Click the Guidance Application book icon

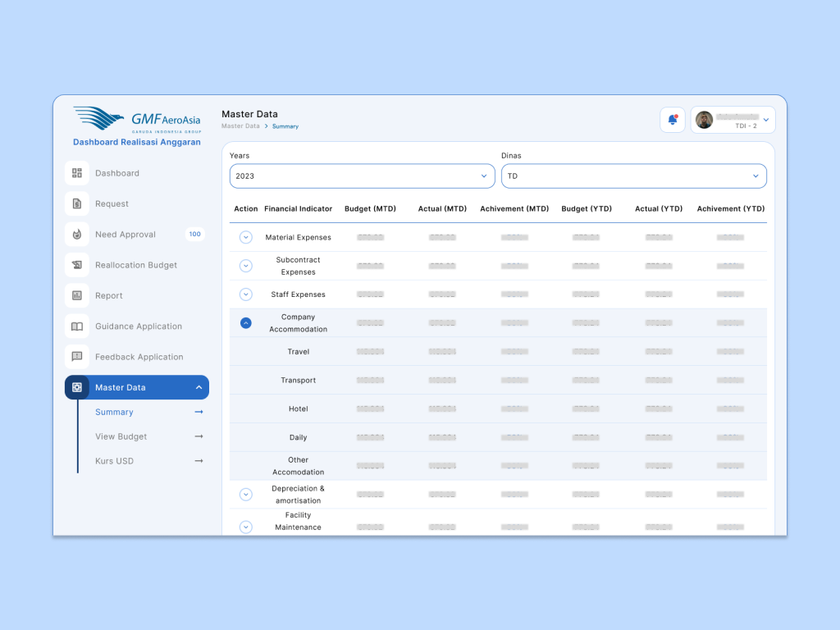pyautogui.click(x=77, y=326)
